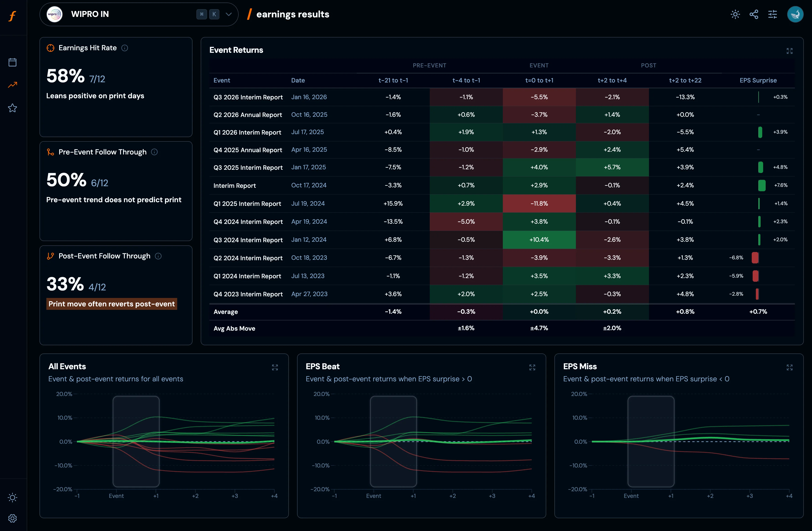This screenshot has height=531, width=812.
Task: Click the user avatar in top right
Action: (795, 14)
